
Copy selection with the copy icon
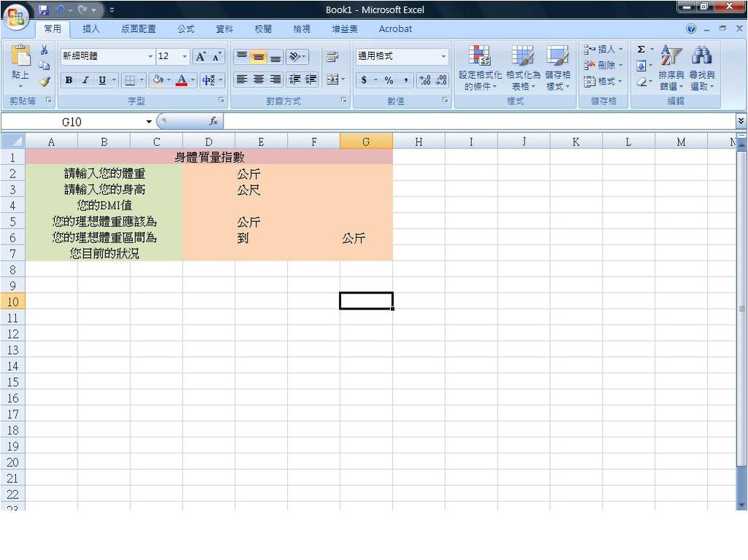(x=45, y=66)
